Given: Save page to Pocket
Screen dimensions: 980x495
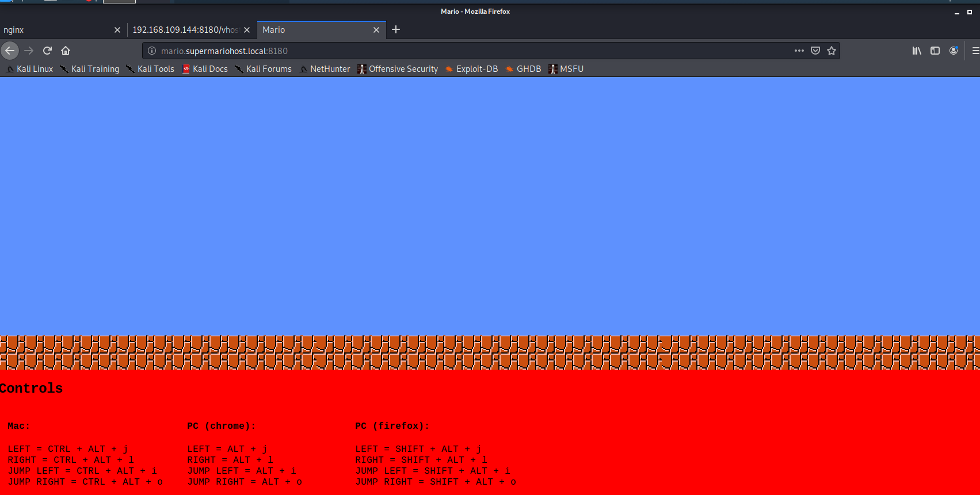Looking at the screenshot, I should pos(815,51).
